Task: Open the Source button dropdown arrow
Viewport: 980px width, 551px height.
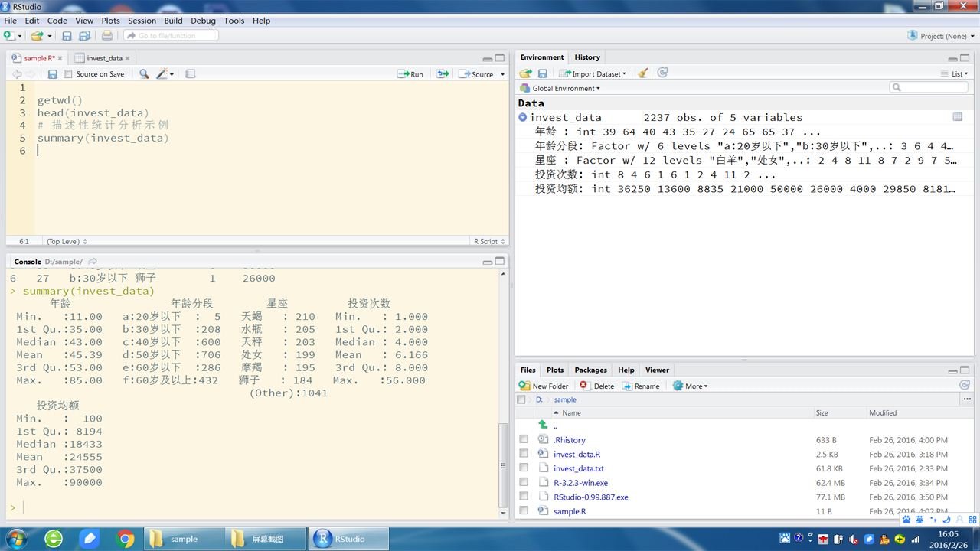Action: pos(503,74)
